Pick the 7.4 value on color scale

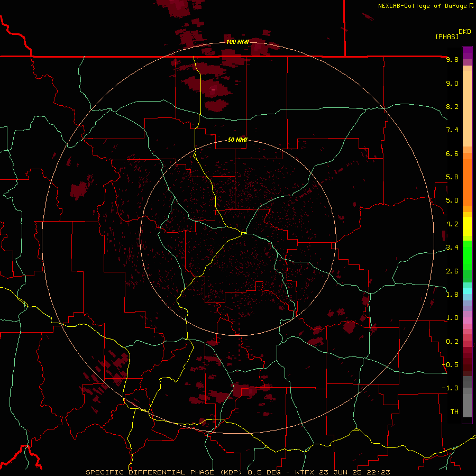452,130
